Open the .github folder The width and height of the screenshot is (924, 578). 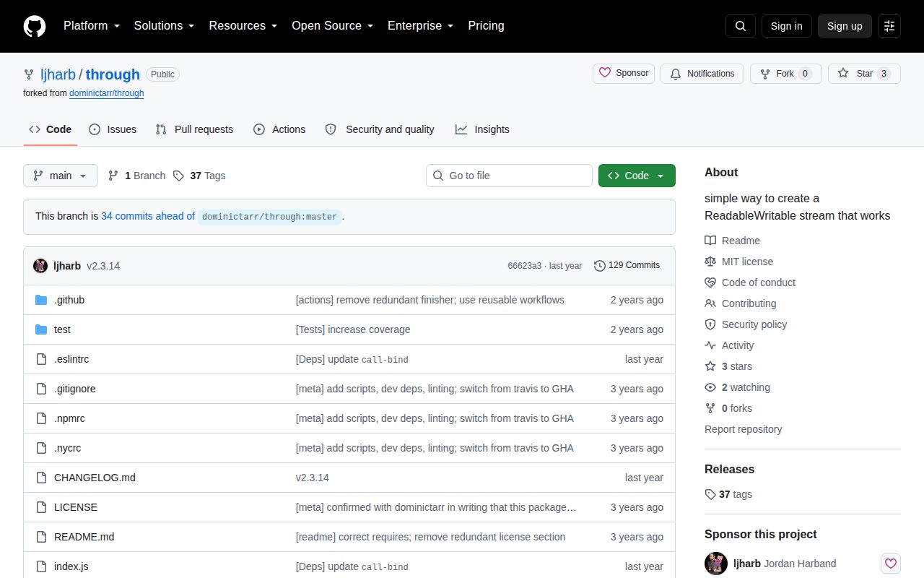click(69, 300)
